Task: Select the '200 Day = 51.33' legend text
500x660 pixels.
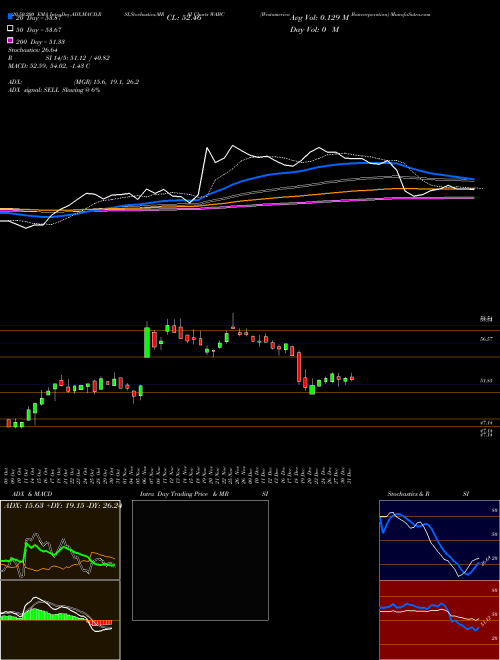Action: 40,42
